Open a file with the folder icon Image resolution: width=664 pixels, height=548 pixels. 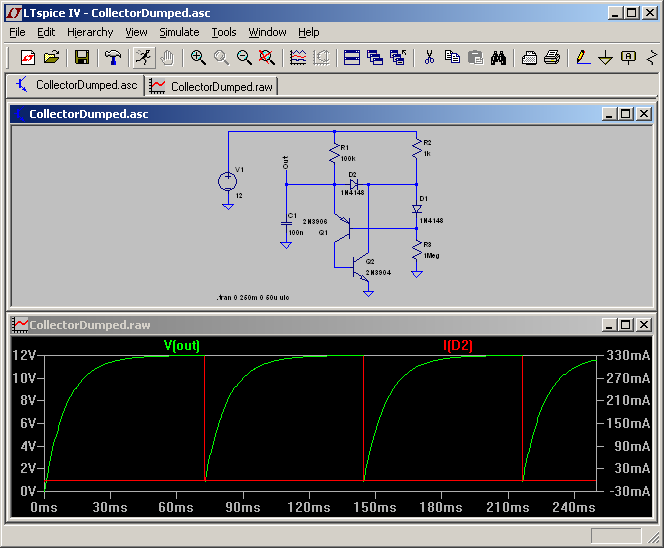[52, 57]
